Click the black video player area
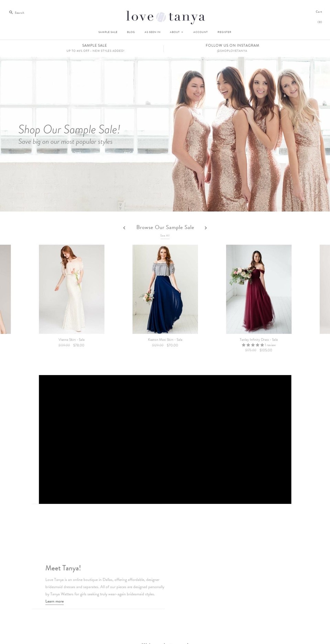The image size is (330, 644). (x=165, y=439)
